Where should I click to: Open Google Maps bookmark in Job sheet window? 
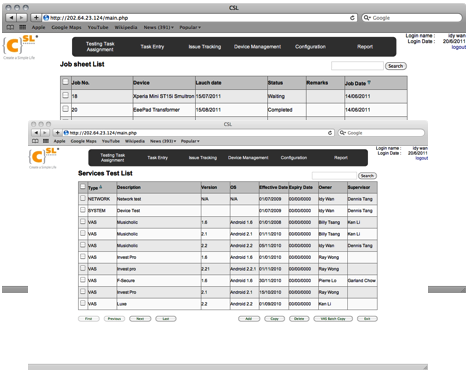66,27
